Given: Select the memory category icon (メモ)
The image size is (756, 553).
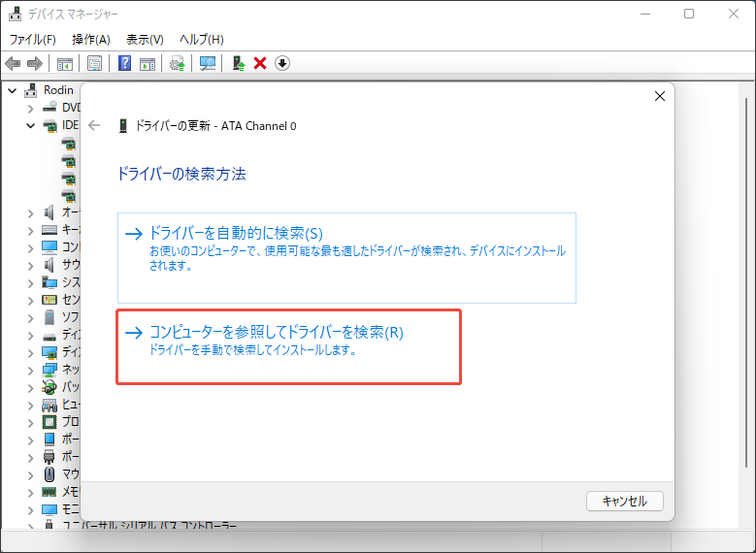Looking at the screenshot, I should pos(49,492).
